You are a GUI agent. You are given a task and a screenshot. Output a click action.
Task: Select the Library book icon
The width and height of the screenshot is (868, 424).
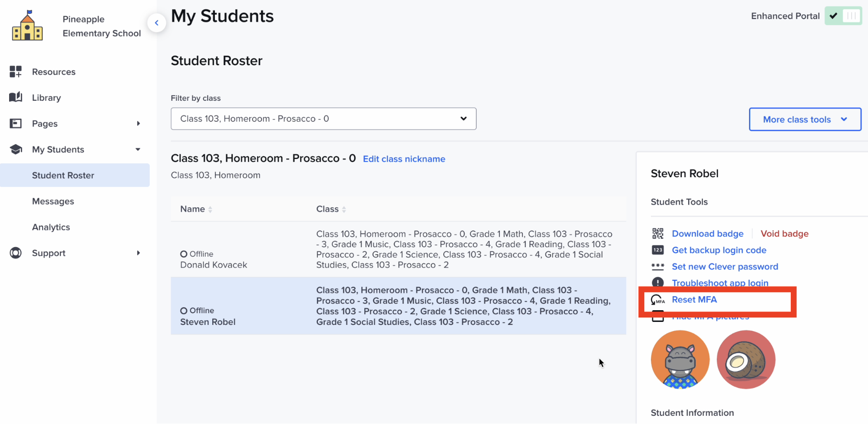16,97
